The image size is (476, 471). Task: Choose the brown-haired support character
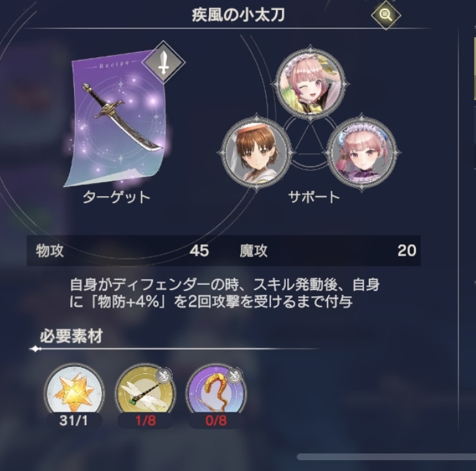(x=256, y=152)
